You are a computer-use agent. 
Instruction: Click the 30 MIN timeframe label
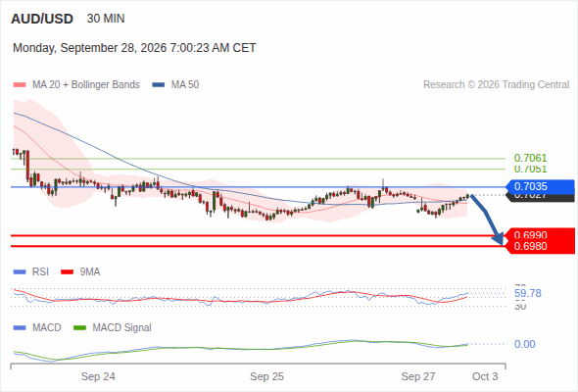coord(106,19)
